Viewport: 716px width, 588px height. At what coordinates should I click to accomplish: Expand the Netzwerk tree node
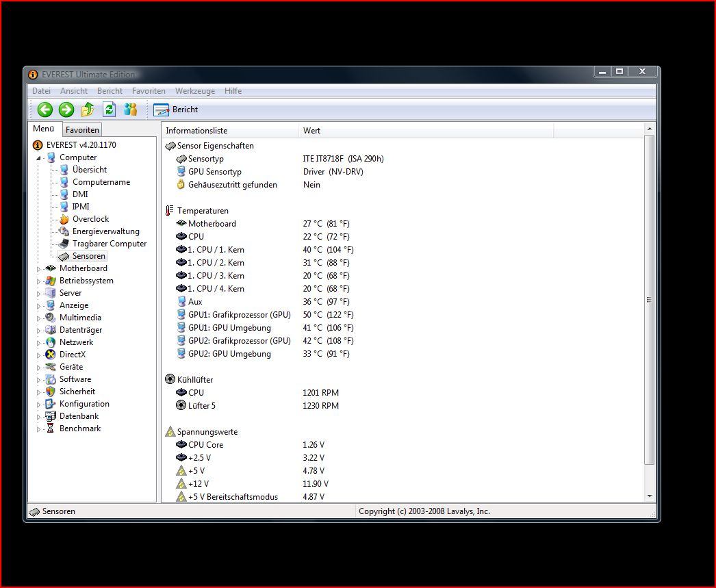pyautogui.click(x=38, y=343)
